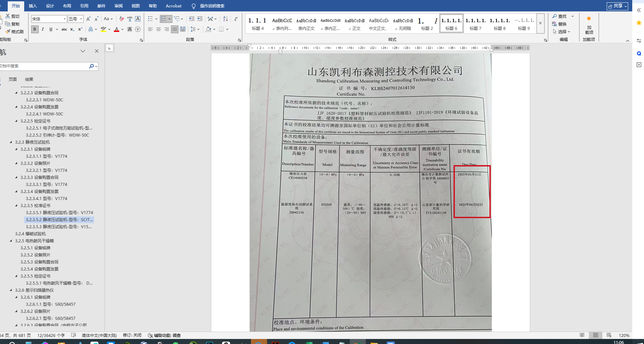Increase font size with the grow-font icon
Viewport: 644px width, 344px height.
pyautogui.click(x=88, y=19)
